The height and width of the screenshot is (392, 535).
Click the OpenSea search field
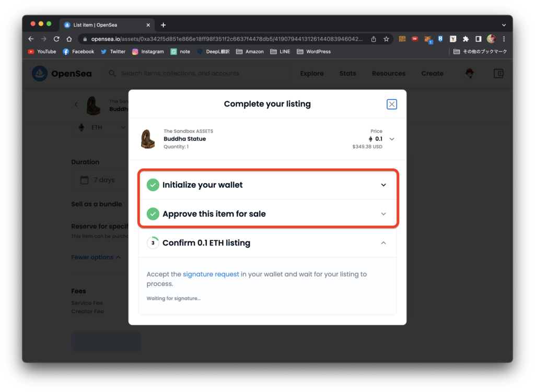pyautogui.click(x=199, y=73)
